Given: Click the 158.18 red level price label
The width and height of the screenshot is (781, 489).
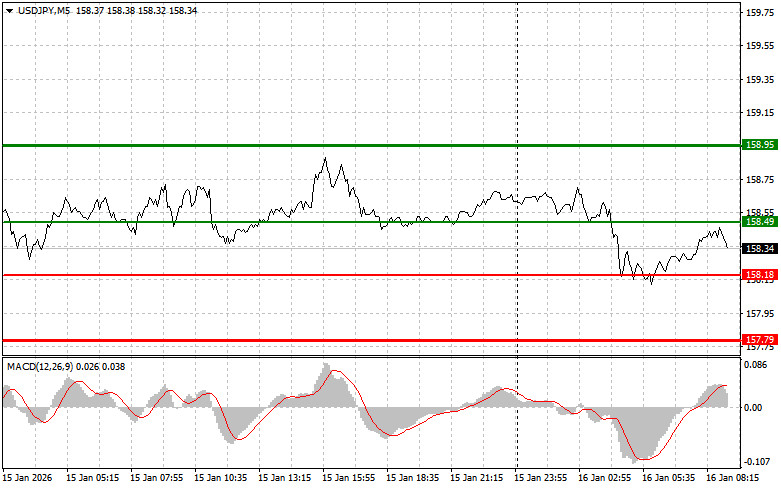Looking at the screenshot, I should tap(760, 275).
